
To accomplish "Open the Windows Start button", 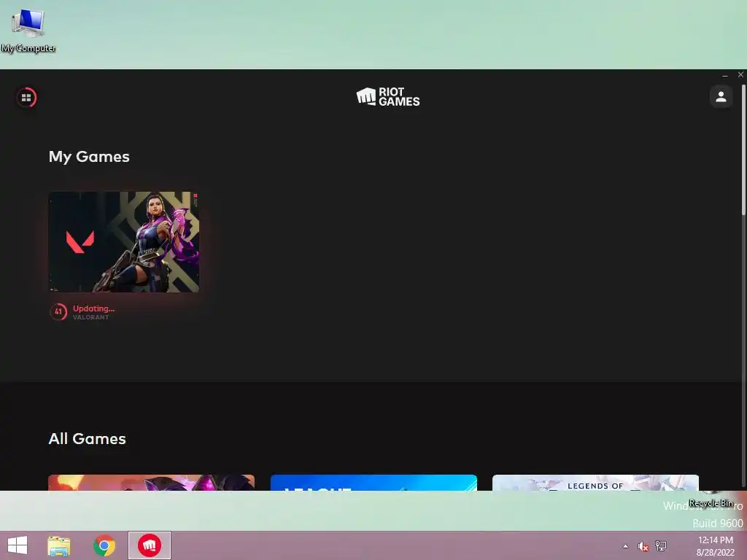I will coord(18,545).
